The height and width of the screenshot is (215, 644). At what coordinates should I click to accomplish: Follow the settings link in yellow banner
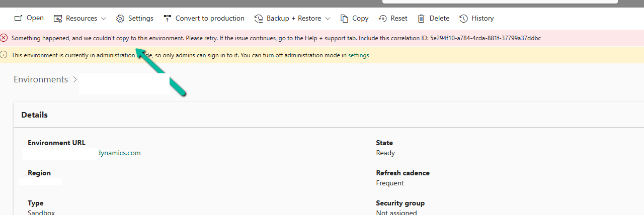tap(358, 55)
